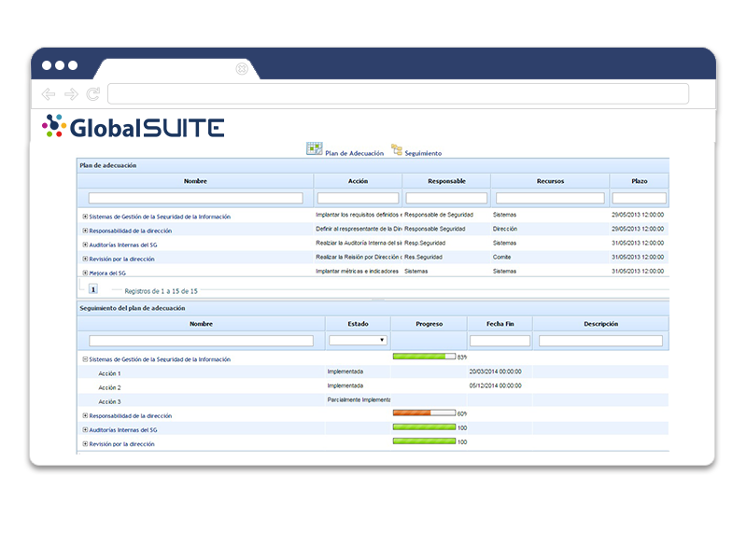Click the icon on the browser tab

pos(242,68)
